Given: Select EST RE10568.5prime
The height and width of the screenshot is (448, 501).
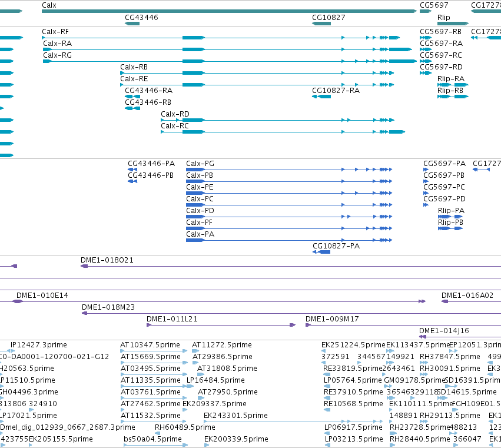Looking at the screenshot, I should tap(353, 404).
